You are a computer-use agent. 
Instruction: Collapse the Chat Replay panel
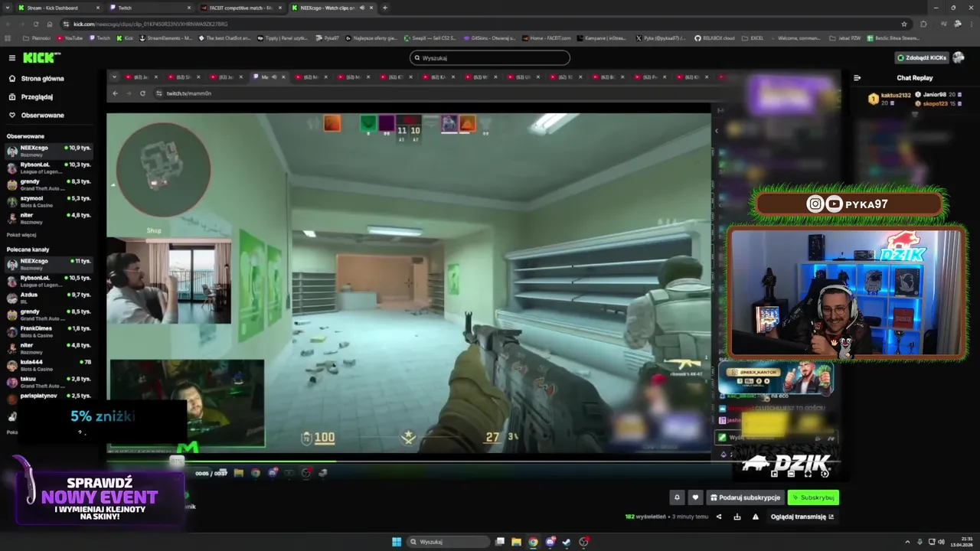pos(857,77)
